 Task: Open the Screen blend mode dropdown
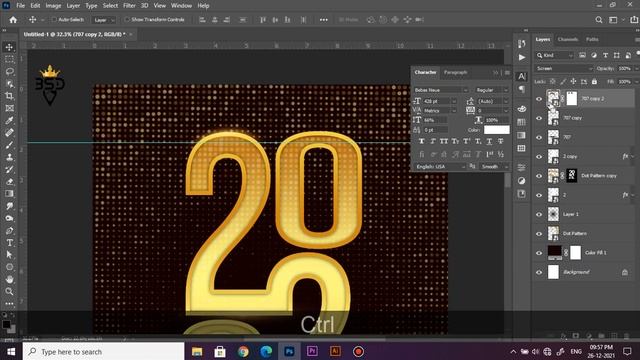pos(564,69)
